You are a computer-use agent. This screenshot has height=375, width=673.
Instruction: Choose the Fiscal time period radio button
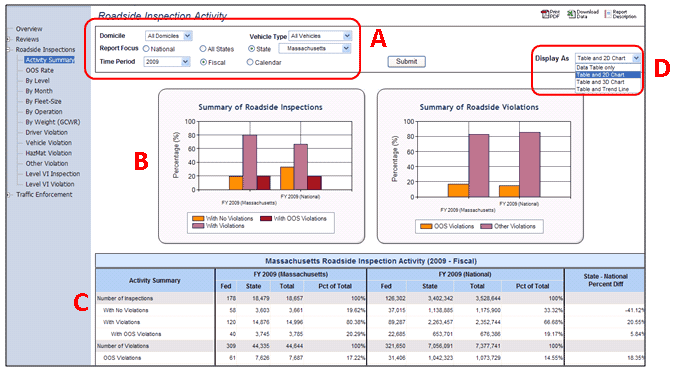pyautogui.click(x=203, y=62)
